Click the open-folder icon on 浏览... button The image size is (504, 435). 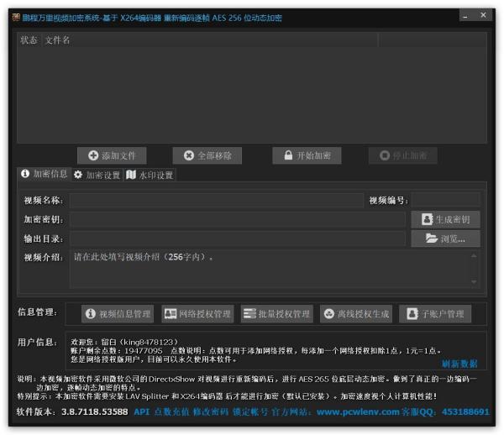[x=432, y=238]
